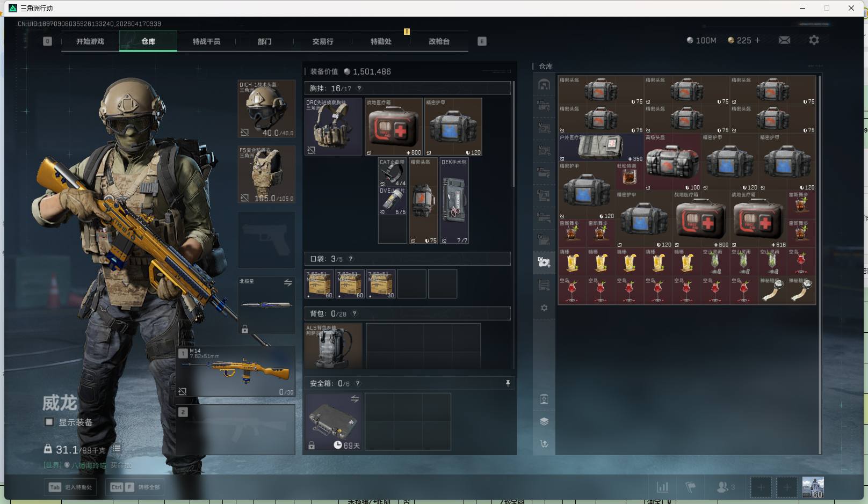
Task: Swap the safe box container
Action: pyautogui.click(x=355, y=399)
